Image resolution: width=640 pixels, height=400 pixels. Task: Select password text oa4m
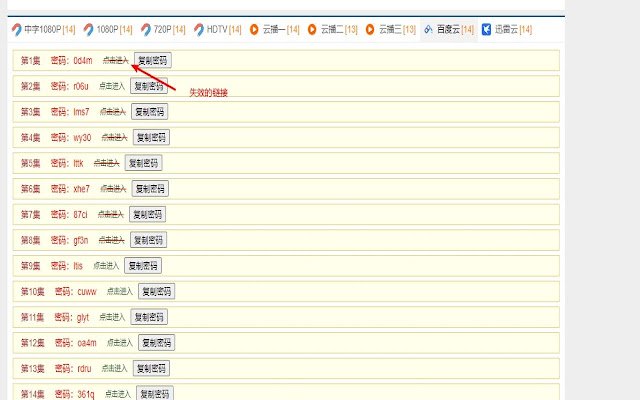pyautogui.click(x=87, y=343)
